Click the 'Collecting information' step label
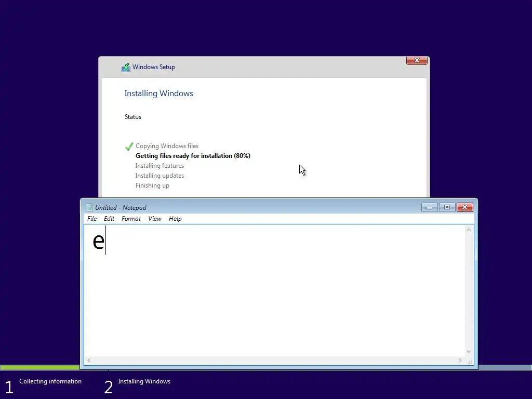The height and width of the screenshot is (399, 532). [x=50, y=381]
